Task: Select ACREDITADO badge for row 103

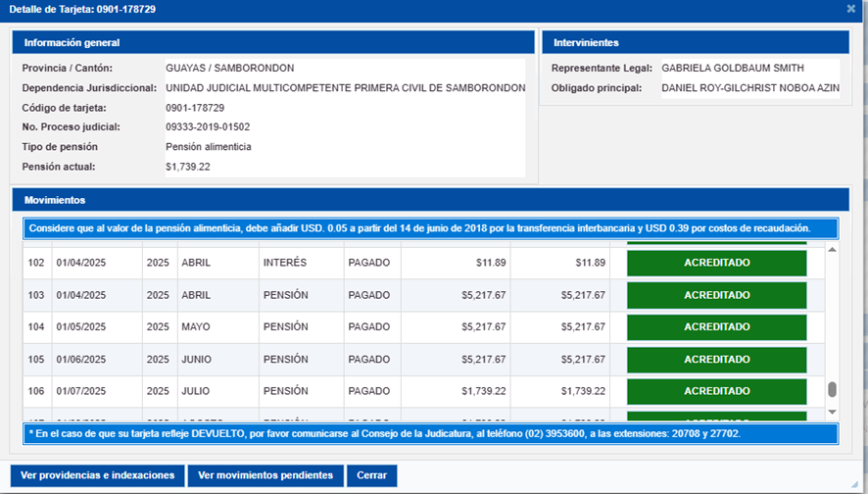Action: click(x=716, y=295)
